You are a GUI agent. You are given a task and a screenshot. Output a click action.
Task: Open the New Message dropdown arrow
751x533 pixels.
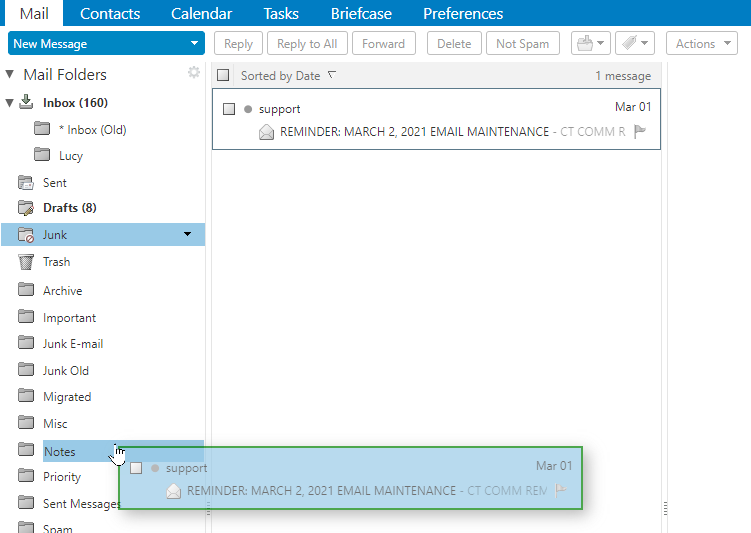[x=193, y=44]
